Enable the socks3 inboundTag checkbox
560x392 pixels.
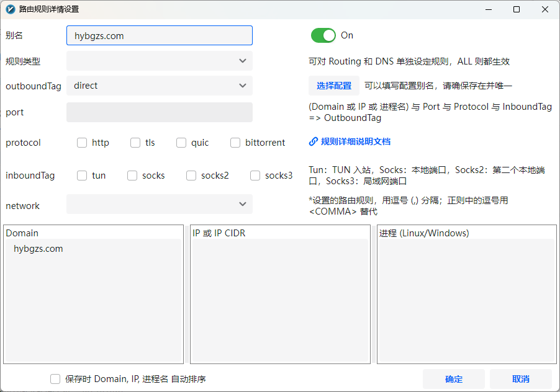tap(255, 176)
